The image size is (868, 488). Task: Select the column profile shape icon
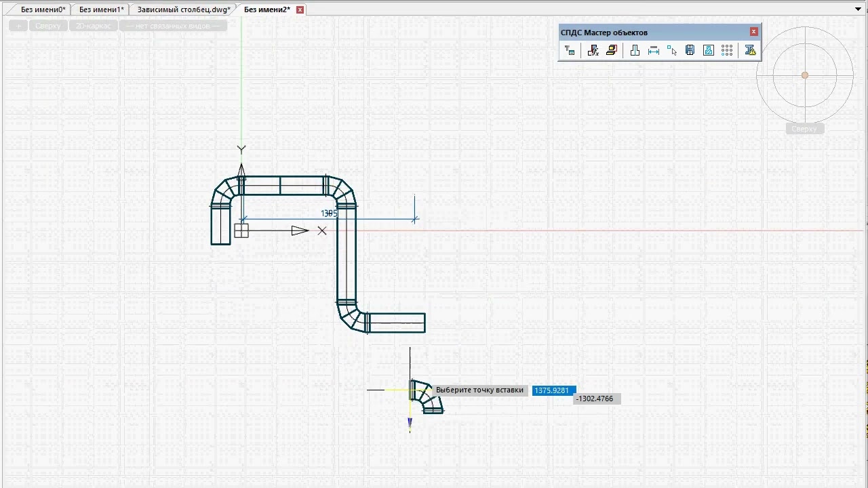pyautogui.click(x=635, y=51)
